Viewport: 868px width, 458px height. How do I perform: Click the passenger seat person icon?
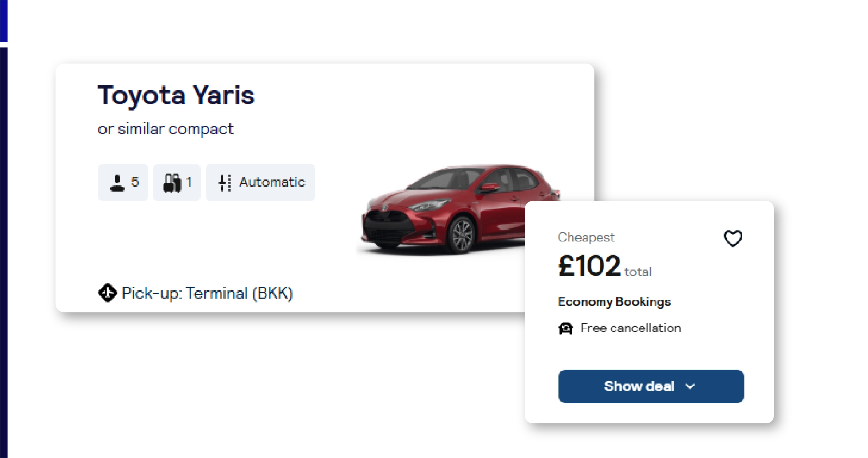pos(117,183)
